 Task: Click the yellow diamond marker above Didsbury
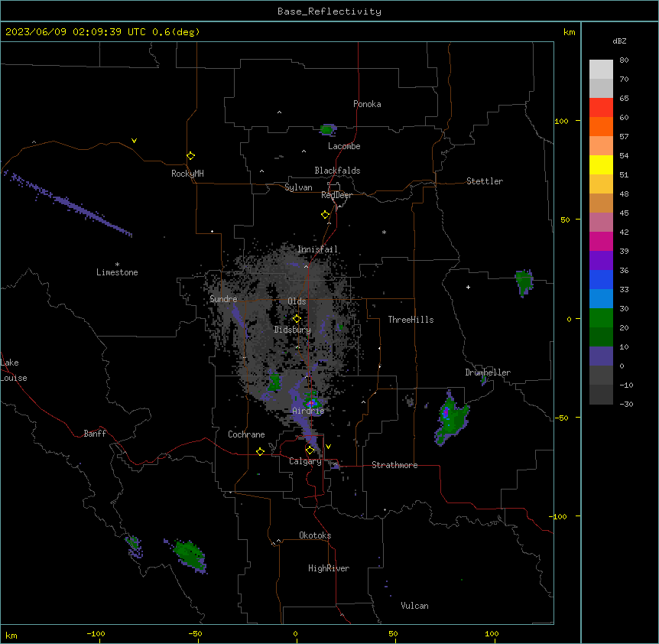[x=297, y=319]
